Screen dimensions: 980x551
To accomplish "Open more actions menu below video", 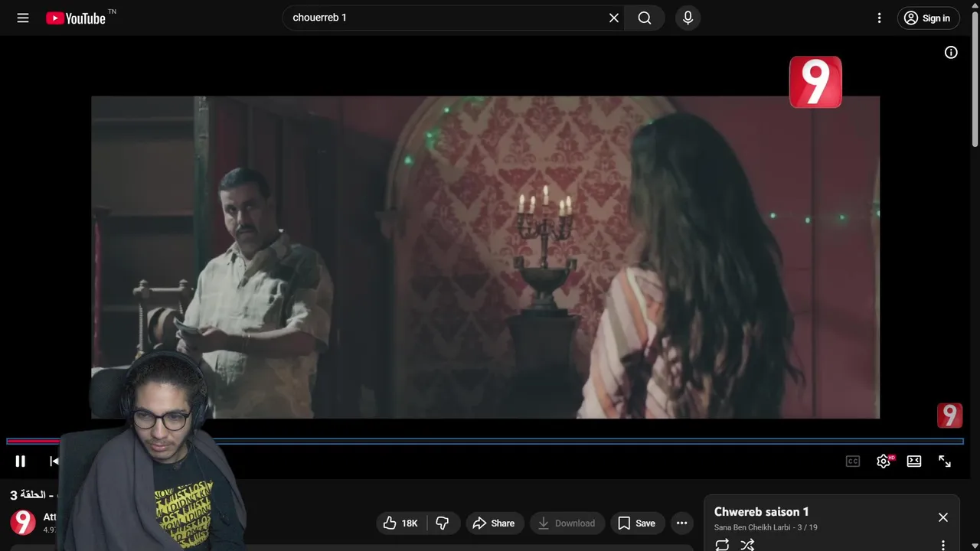I will [x=681, y=523].
